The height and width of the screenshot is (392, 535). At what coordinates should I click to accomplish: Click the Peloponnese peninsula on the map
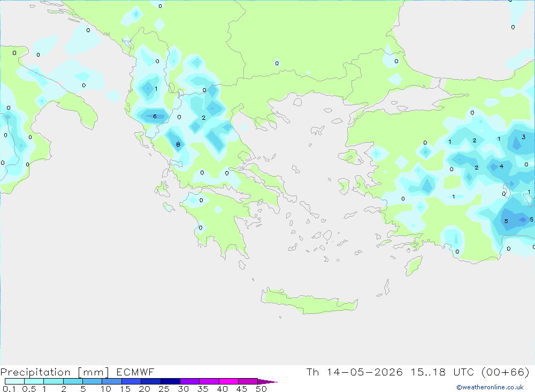click(218, 222)
